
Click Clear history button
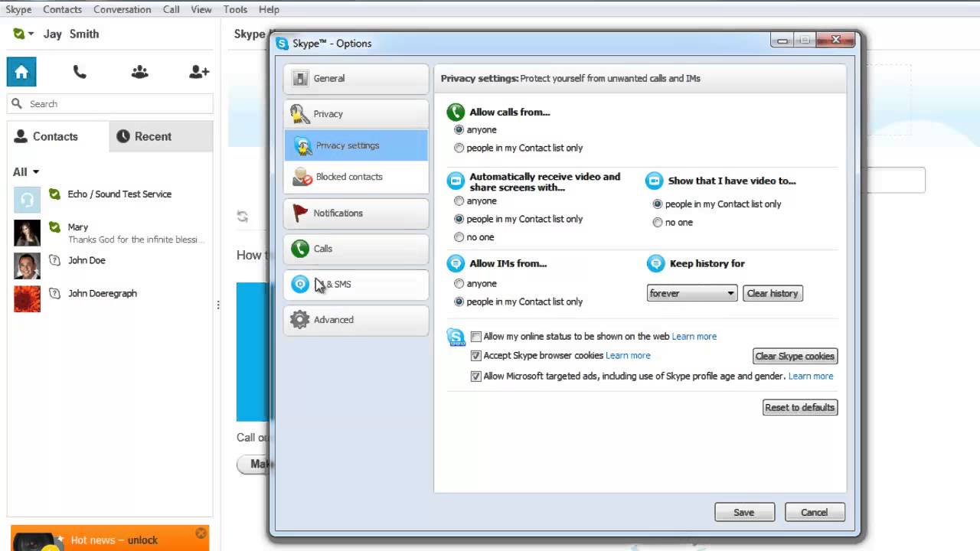(x=773, y=293)
